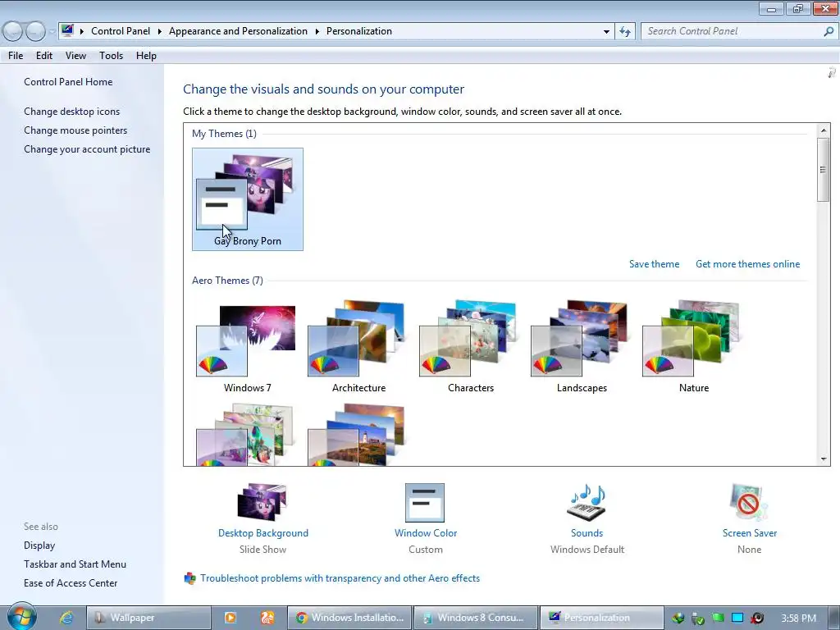Expand arrow after Control Panel breadcrumb

159,32
